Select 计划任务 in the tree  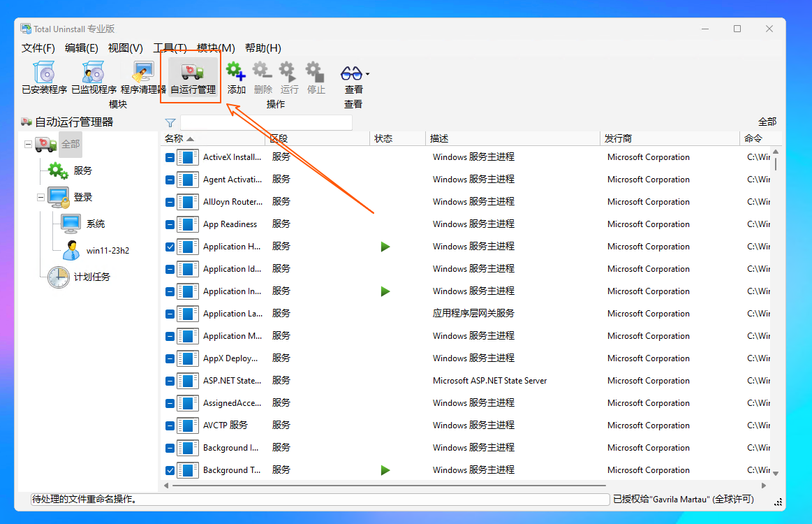(91, 277)
